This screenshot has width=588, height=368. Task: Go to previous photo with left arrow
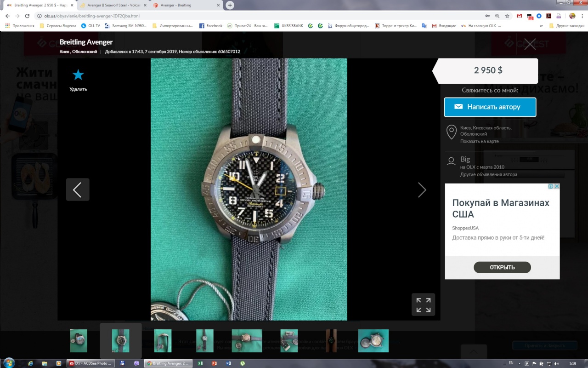coord(78,190)
